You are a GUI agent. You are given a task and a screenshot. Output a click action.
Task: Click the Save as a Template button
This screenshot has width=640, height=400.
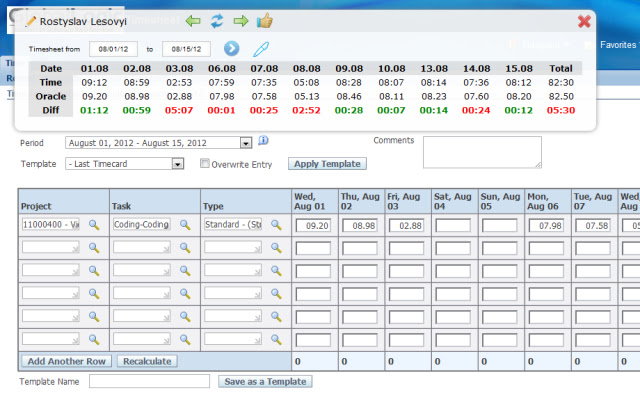pyautogui.click(x=266, y=381)
